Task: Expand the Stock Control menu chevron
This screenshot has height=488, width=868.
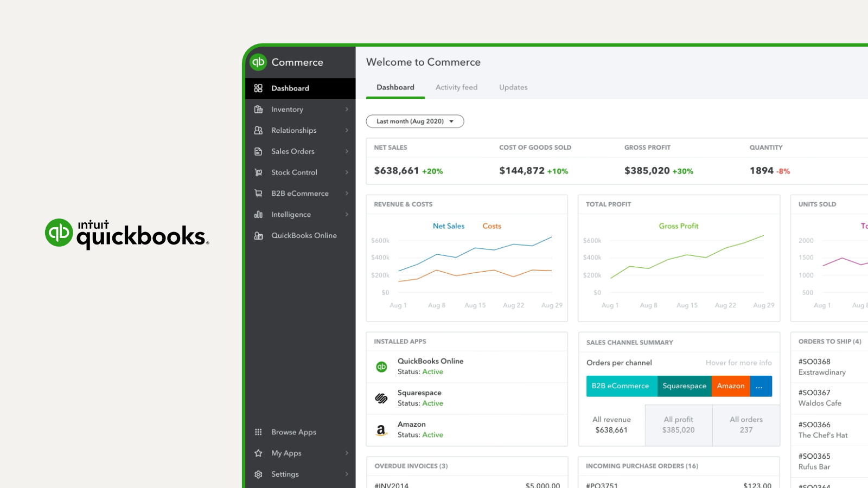Action: coord(347,172)
